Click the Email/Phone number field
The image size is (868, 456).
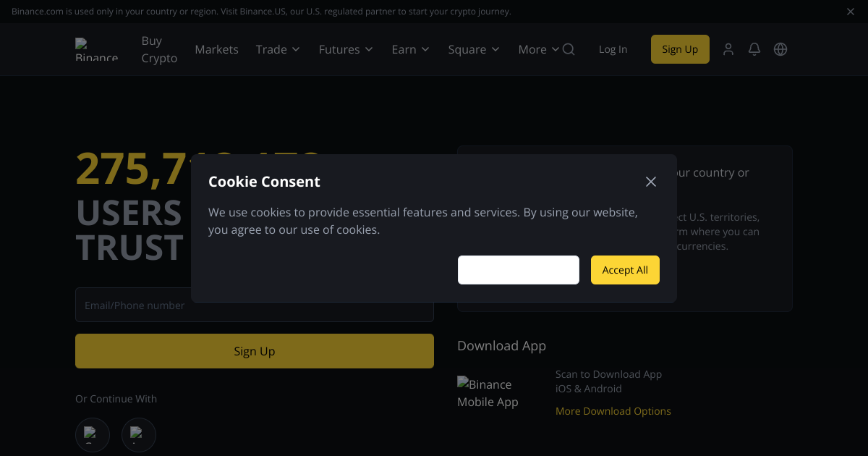coord(255,305)
